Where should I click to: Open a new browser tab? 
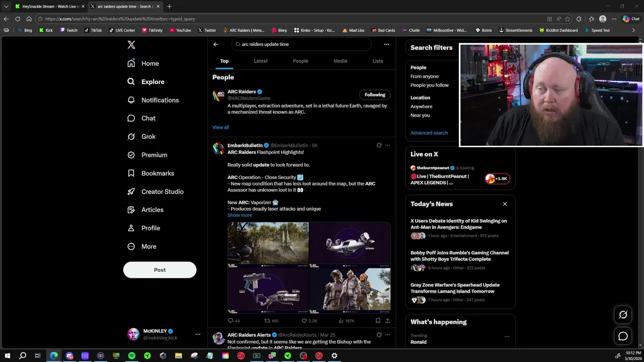pyautogui.click(x=169, y=7)
